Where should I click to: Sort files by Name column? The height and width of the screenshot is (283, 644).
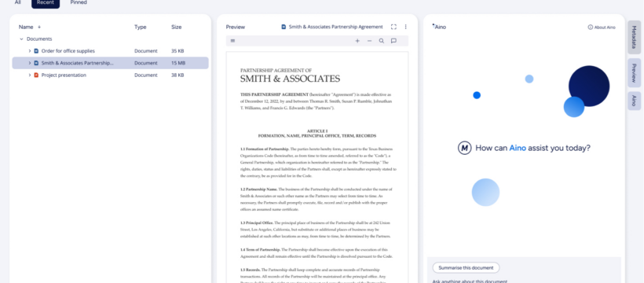26,28
